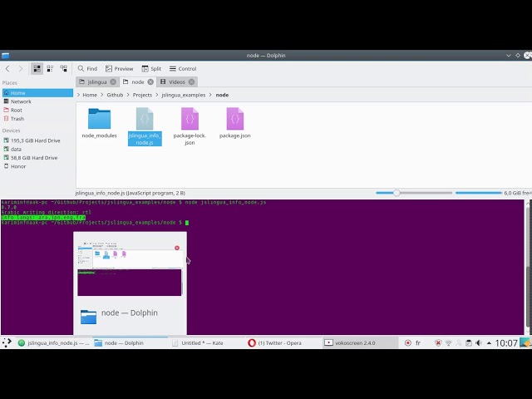Viewport: 532px width, 399px height.
Task: Open the Honor device
Action: click(37, 166)
